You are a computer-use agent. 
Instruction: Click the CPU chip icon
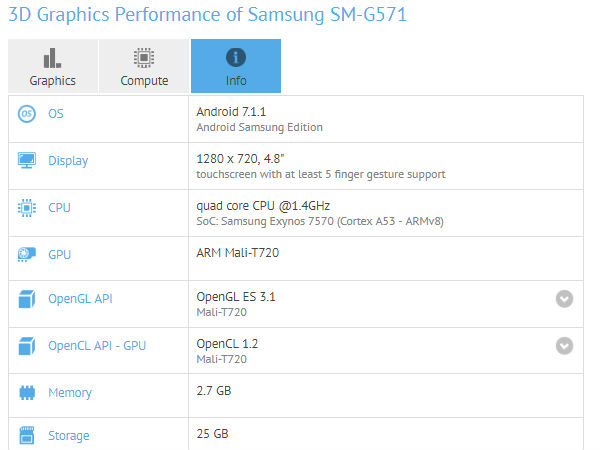(27, 208)
